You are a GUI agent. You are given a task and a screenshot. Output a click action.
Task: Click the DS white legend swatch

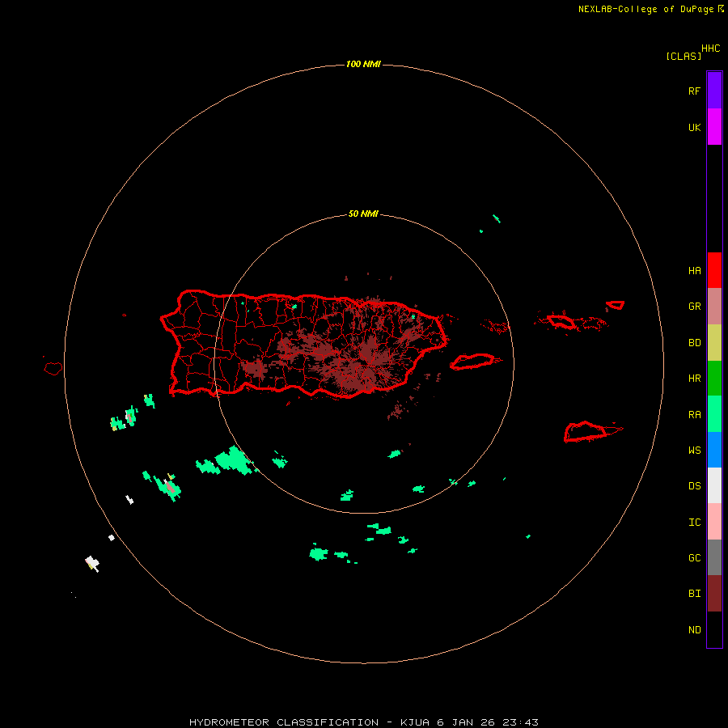click(714, 485)
